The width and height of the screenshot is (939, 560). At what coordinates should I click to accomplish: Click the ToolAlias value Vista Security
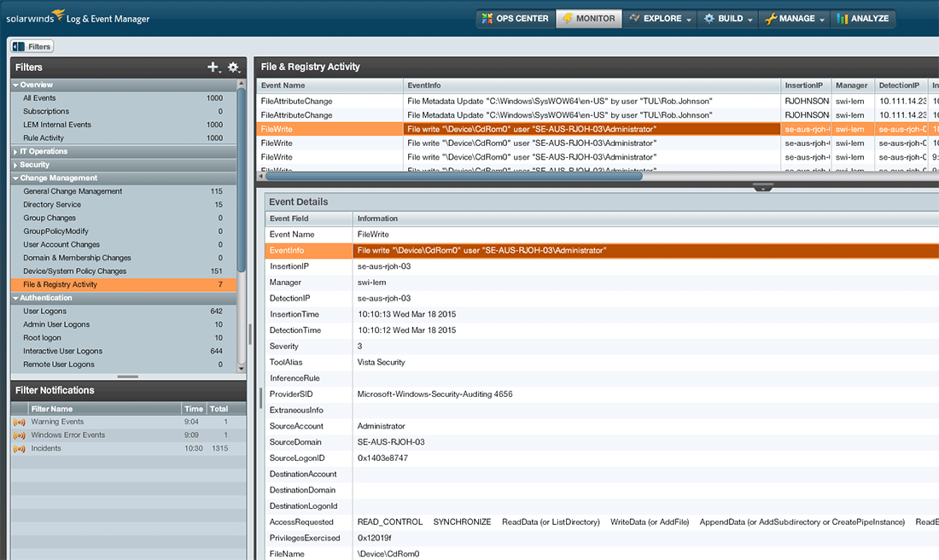[381, 362]
